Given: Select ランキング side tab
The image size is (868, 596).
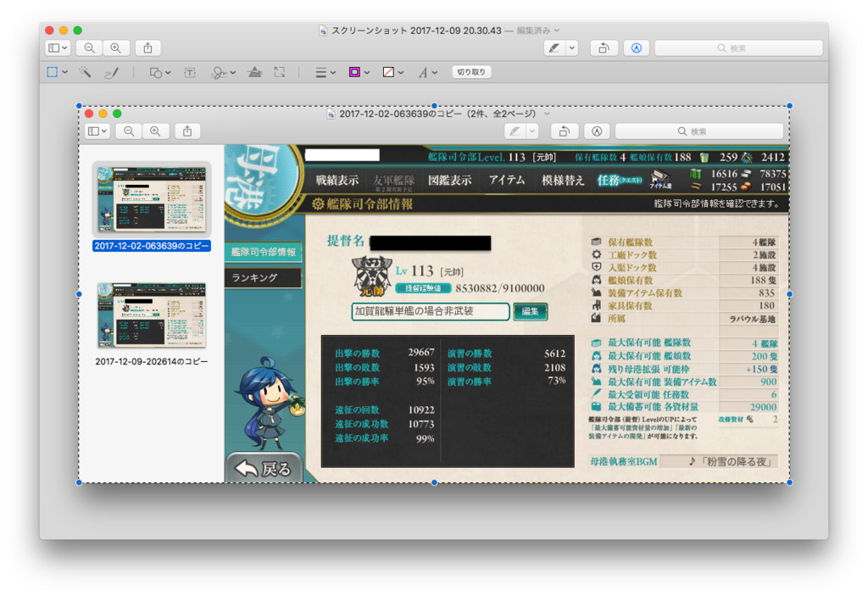Looking at the screenshot, I should 264,277.
